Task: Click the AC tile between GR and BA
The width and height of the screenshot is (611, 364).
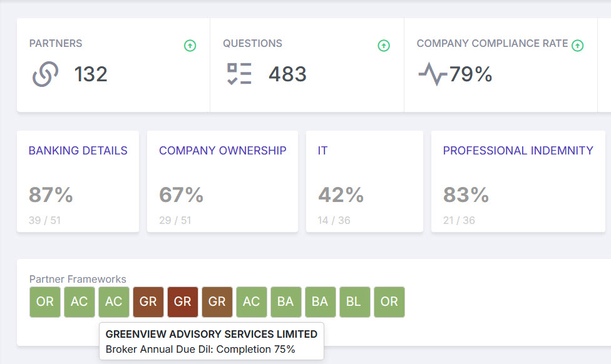Action: [251, 302]
